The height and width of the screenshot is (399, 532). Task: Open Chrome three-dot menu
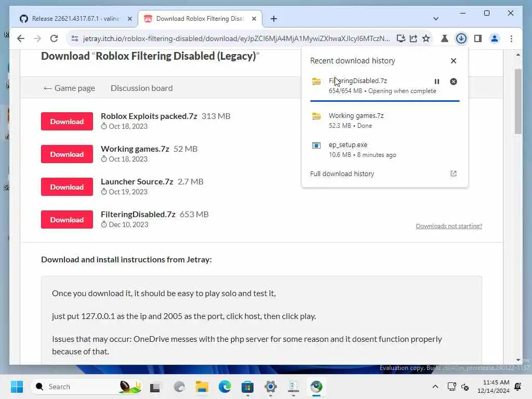[511, 38]
